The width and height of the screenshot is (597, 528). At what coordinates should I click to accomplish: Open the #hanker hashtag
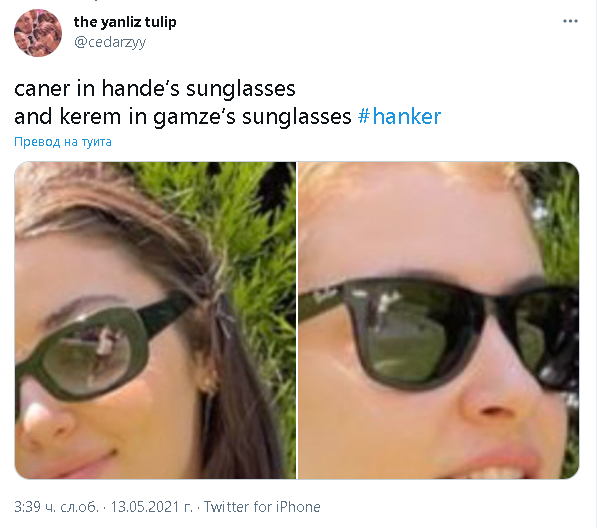coord(399,116)
